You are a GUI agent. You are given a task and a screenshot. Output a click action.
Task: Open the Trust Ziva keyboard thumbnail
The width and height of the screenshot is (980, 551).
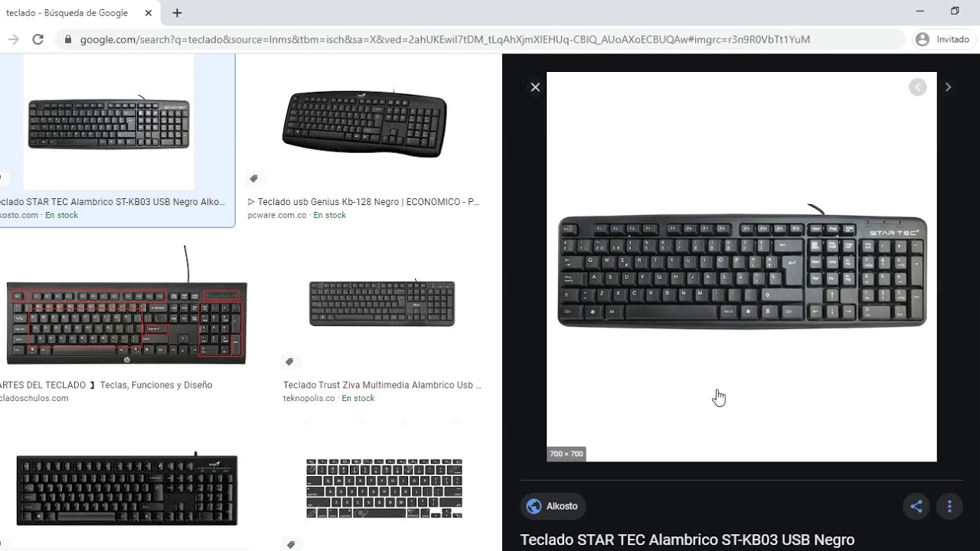pyautogui.click(x=382, y=304)
